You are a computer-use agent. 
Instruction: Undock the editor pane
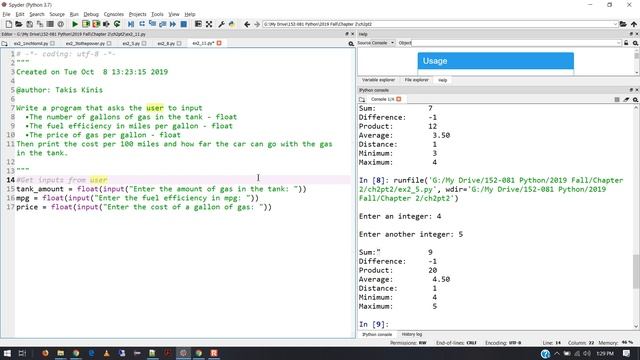347,34
